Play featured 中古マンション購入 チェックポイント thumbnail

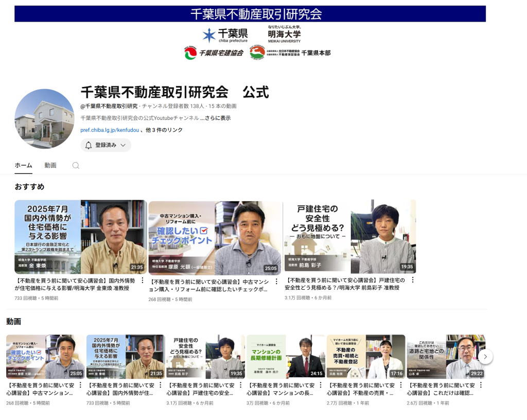(x=215, y=238)
